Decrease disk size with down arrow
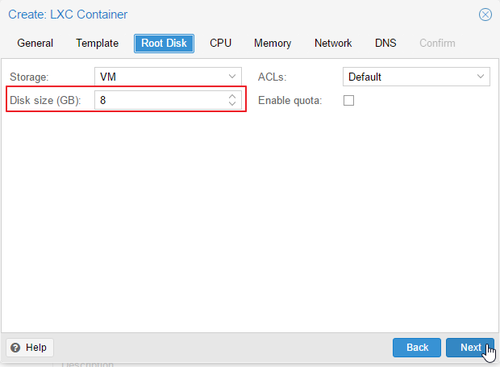This screenshot has width=500, height=367. click(x=232, y=104)
